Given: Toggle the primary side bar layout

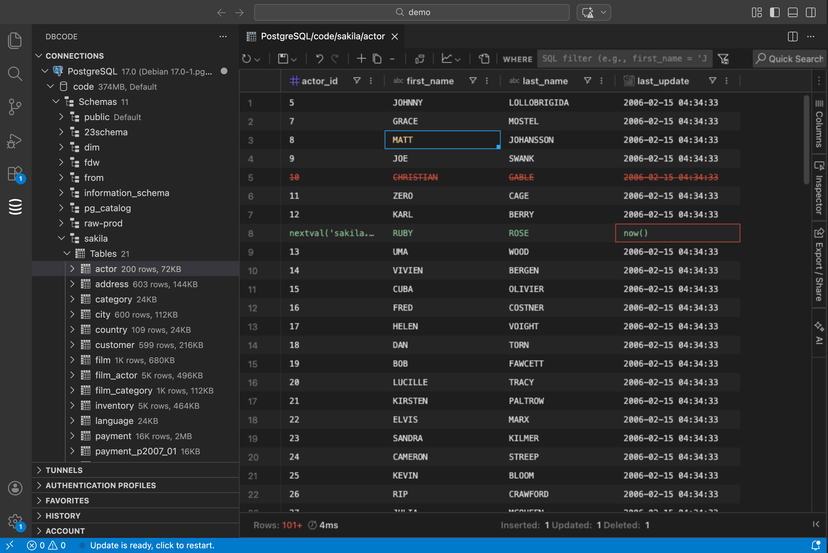Looking at the screenshot, I should click(x=775, y=12).
